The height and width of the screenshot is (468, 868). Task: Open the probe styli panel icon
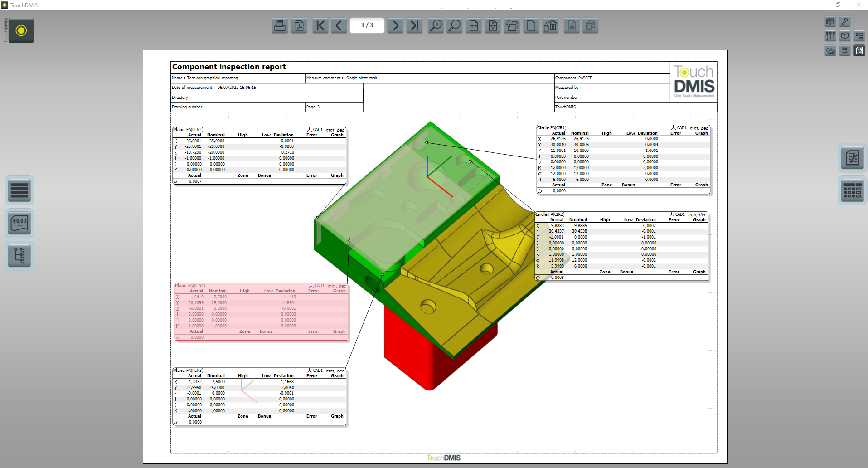pos(830,36)
